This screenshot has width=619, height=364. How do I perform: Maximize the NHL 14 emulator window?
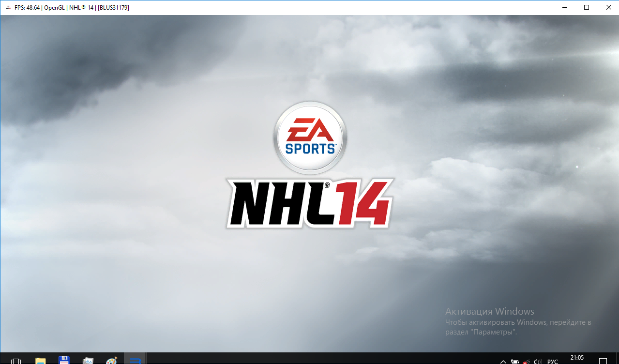tap(587, 7)
